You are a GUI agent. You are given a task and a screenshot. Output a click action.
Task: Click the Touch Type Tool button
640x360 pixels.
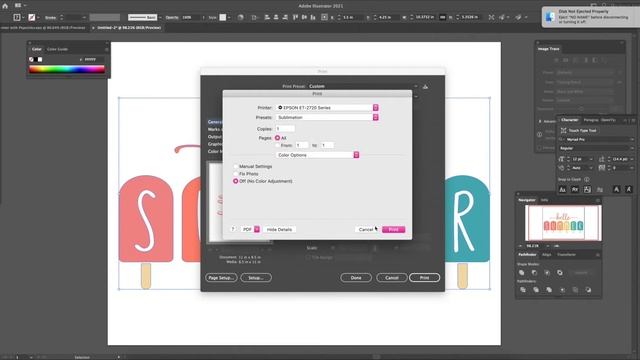tap(578, 131)
